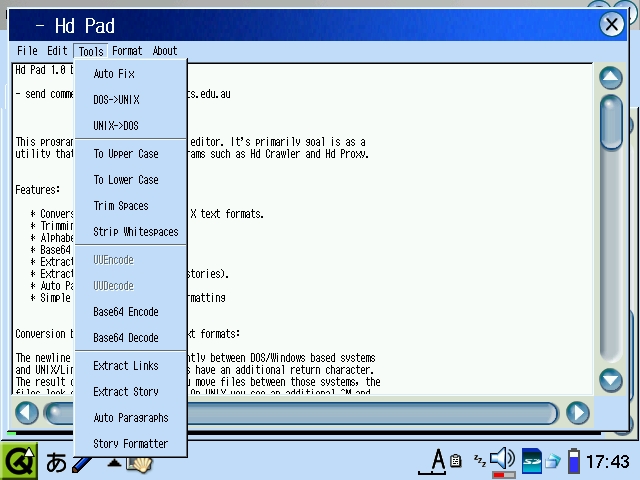Open the Format menu

tap(127, 51)
